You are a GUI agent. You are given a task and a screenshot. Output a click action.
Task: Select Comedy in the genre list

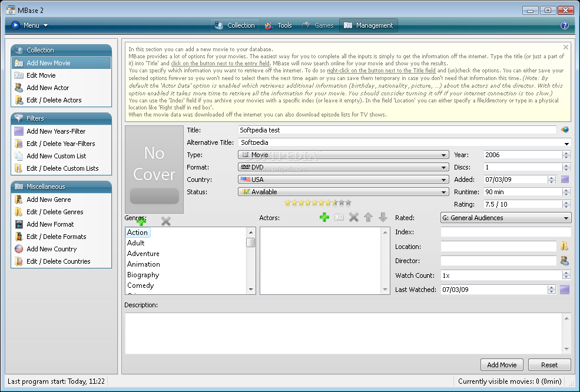140,285
